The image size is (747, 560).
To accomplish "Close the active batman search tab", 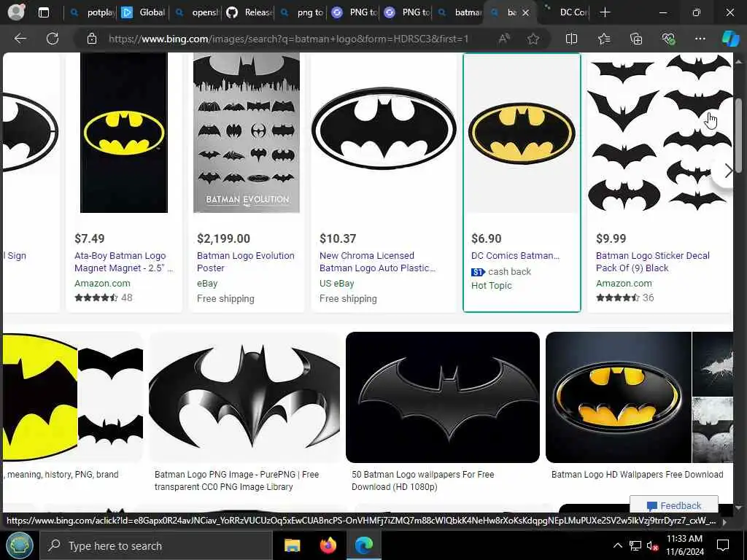I will (525, 13).
